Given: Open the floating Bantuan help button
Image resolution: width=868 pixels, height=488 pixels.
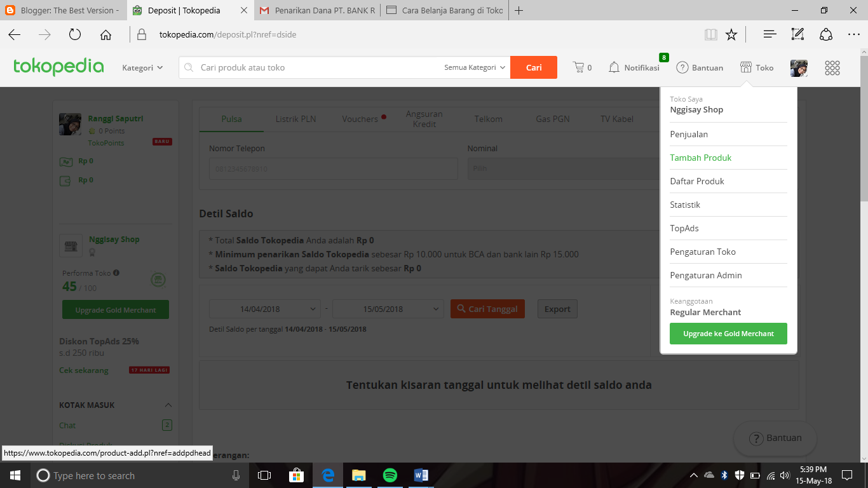Looking at the screenshot, I should (x=775, y=438).
